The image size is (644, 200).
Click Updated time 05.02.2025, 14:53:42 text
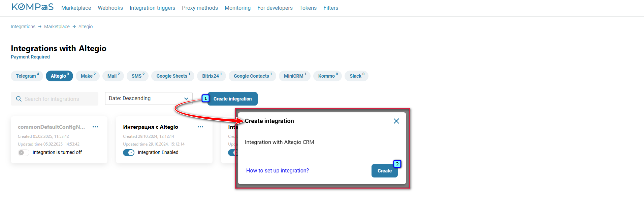49,144
